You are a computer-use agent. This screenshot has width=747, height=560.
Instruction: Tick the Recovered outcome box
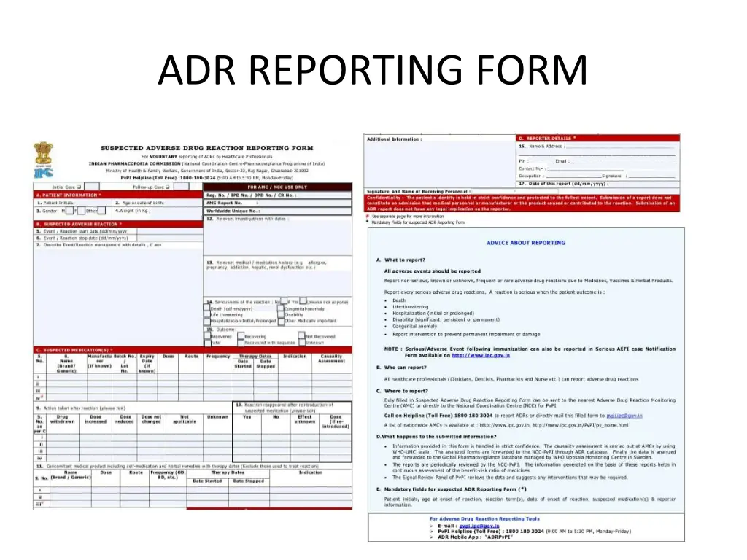coord(207,335)
